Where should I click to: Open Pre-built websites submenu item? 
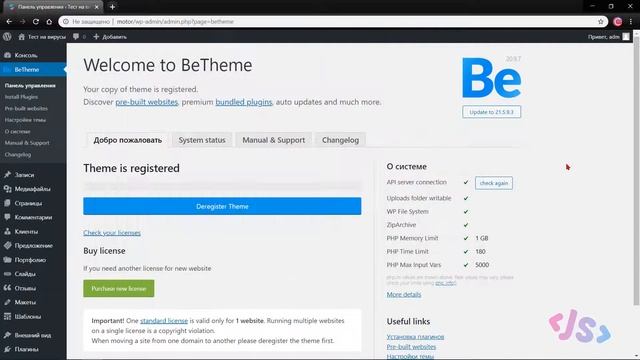26,109
